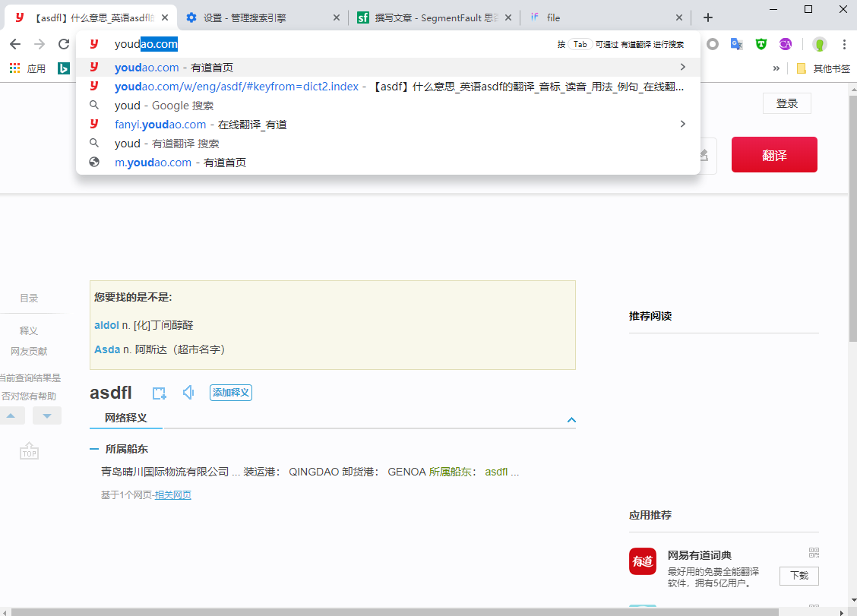Play pronunciation audio for asdfl
857x616 pixels.
188,393
